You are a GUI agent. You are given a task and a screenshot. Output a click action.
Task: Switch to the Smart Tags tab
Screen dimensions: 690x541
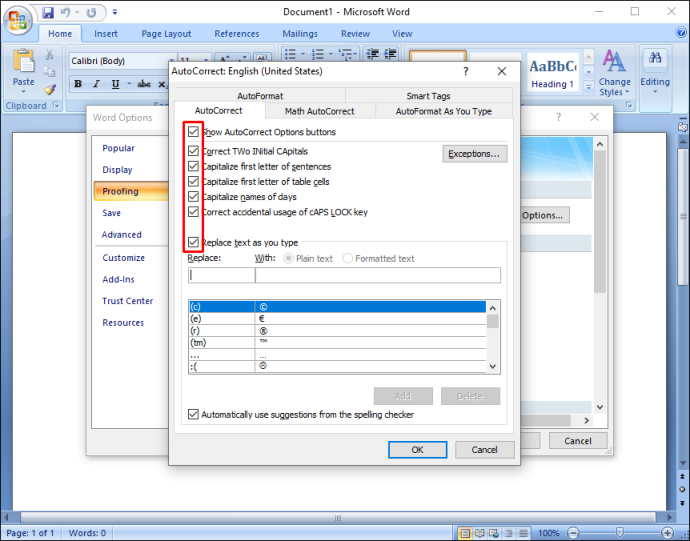tap(428, 96)
